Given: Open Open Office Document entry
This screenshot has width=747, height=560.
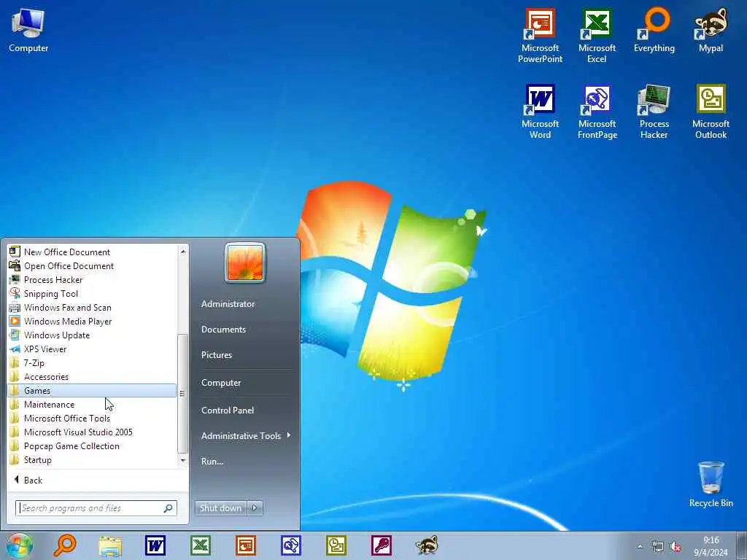Looking at the screenshot, I should pos(92,265).
